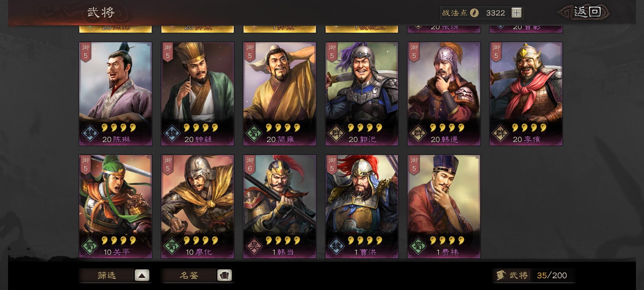Click the 筛选 filter label

(x=107, y=275)
